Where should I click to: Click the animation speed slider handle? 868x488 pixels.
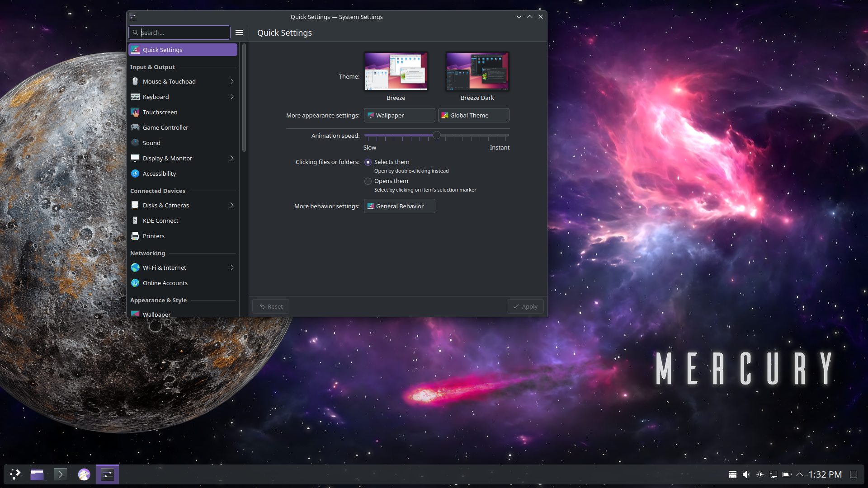(436, 135)
